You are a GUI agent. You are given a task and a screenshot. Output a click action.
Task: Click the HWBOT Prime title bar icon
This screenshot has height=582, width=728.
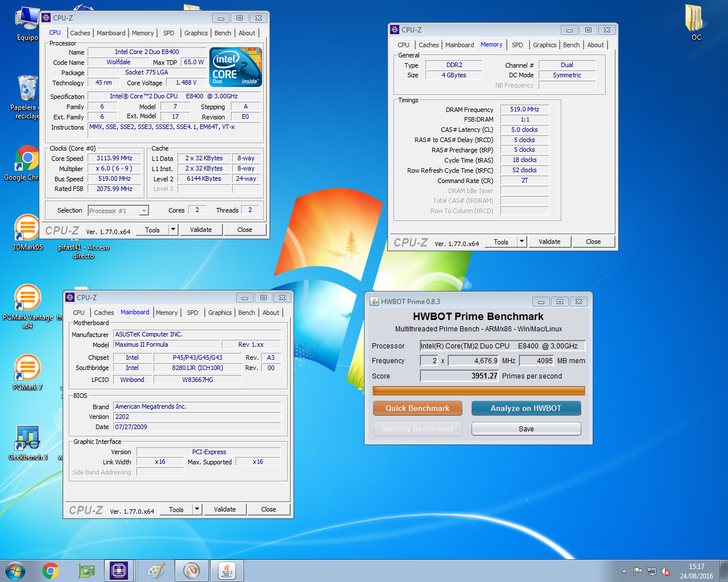[374, 301]
